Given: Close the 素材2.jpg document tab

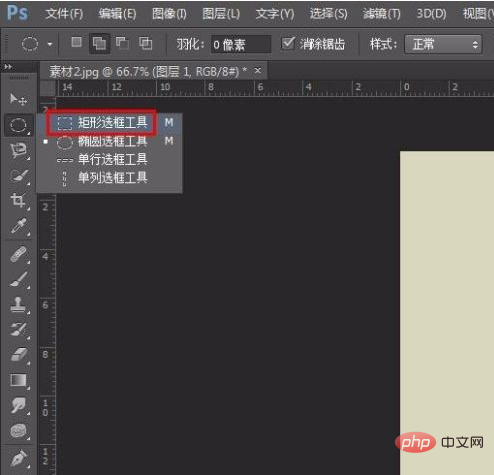Looking at the screenshot, I should [x=258, y=71].
